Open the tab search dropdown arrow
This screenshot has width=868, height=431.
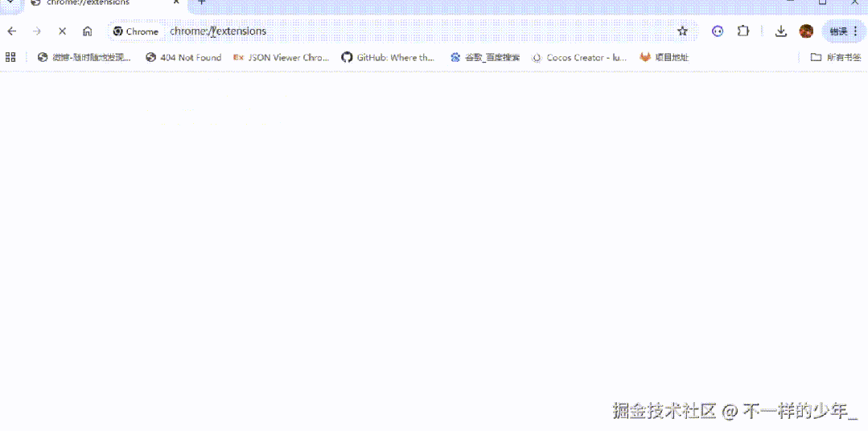[10, 2]
